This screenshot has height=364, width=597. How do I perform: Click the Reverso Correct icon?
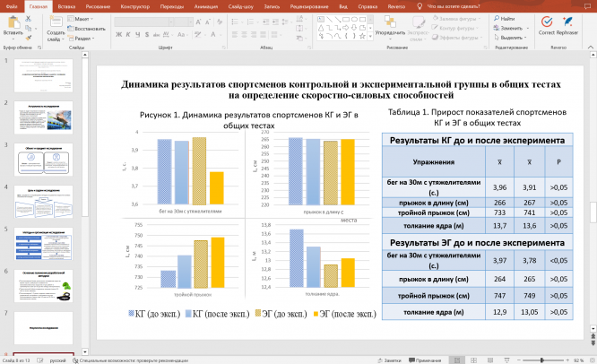546,22
